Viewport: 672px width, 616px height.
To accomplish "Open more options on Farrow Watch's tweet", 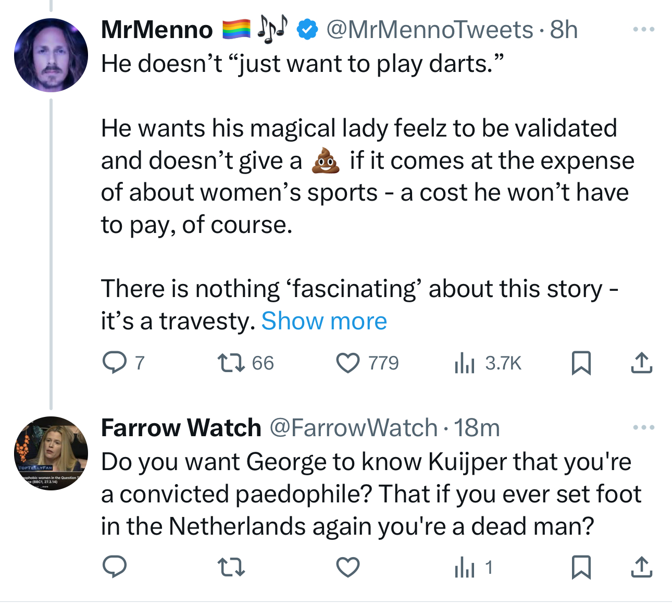I will [x=643, y=428].
